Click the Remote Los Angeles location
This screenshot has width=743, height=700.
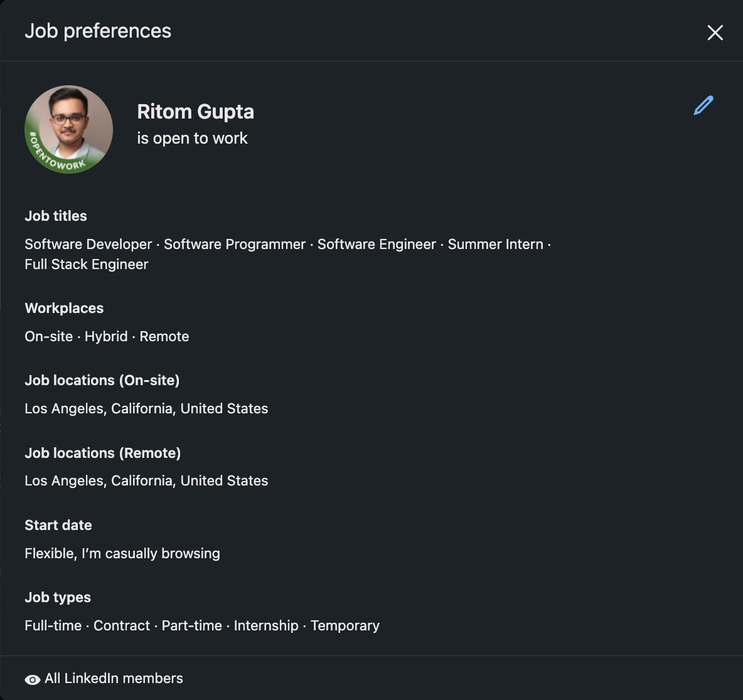click(x=146, y=480)
